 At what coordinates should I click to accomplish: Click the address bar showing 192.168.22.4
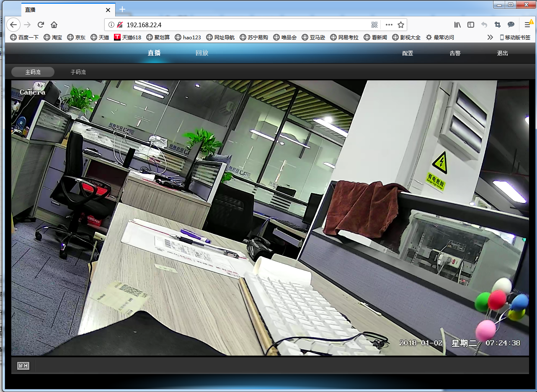click(243, 25)
